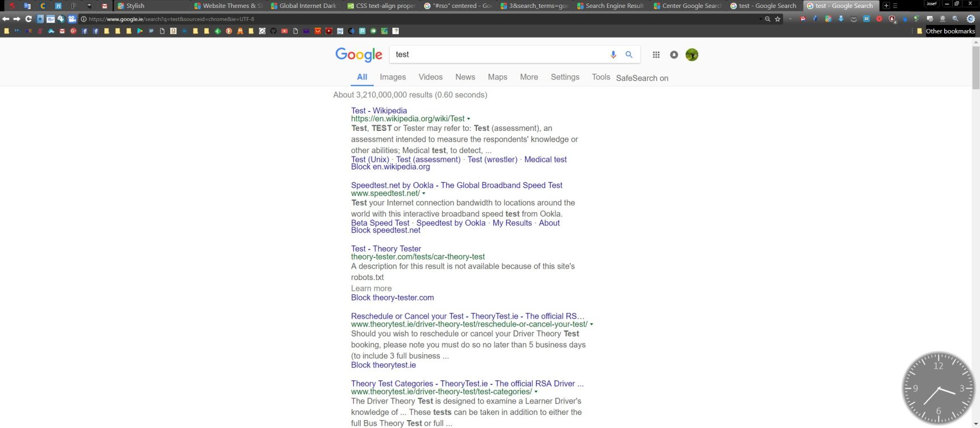Click the Gmail extension icon in toolbar
This screenshot has width=980, height=428.
(x=803, y=19)
